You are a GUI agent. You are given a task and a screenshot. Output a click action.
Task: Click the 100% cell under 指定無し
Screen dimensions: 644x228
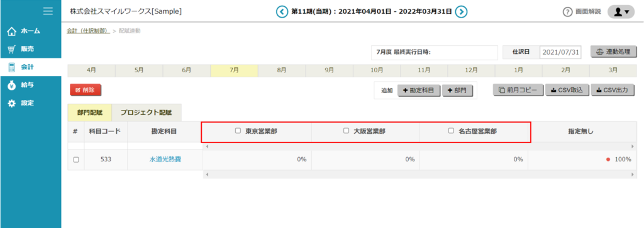pos(582,160)
